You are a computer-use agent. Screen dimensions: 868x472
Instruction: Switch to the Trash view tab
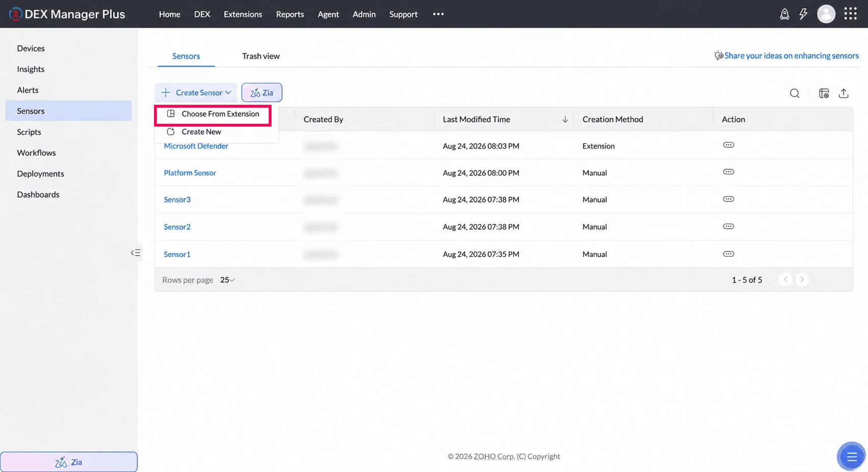point(261,56)
